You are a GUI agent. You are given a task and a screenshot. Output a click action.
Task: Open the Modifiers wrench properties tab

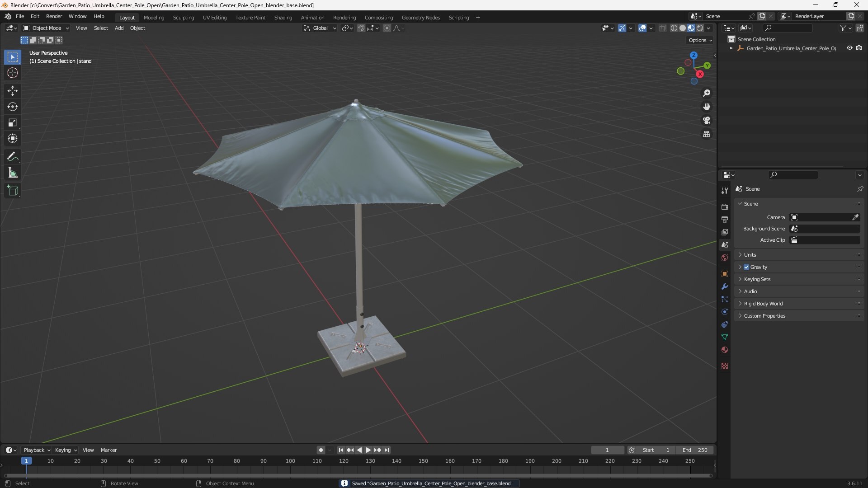click(x=725, y=286)
